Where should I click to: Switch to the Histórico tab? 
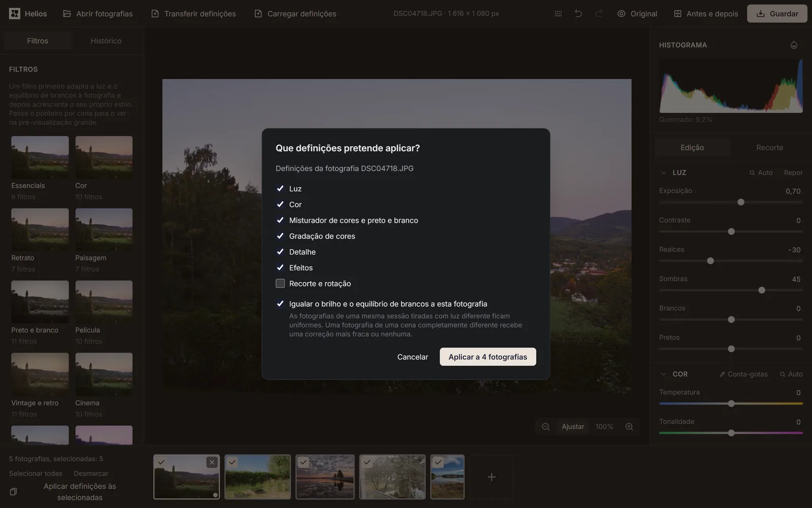pyautogui.click(x=106, y=41)
